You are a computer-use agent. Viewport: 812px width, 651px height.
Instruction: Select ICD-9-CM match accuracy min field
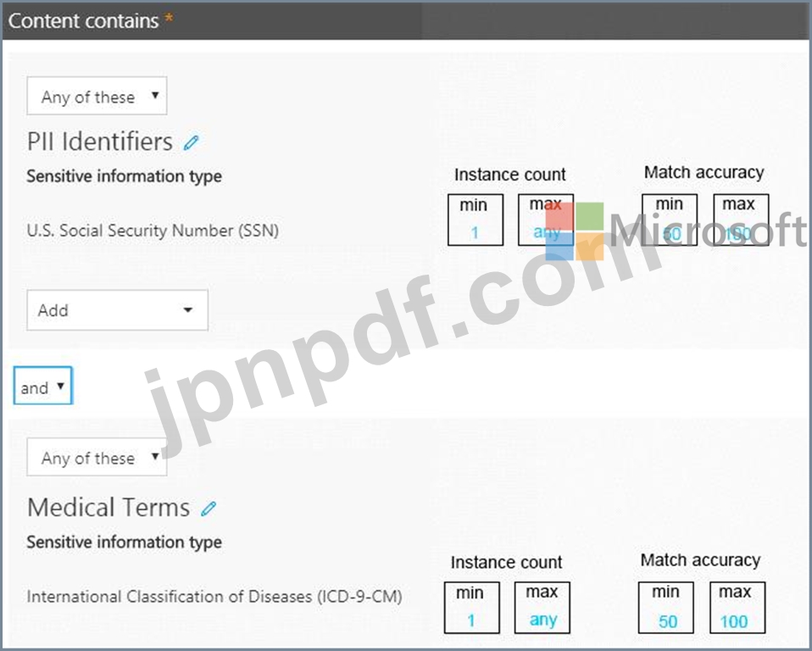click(x=666, y=608)
